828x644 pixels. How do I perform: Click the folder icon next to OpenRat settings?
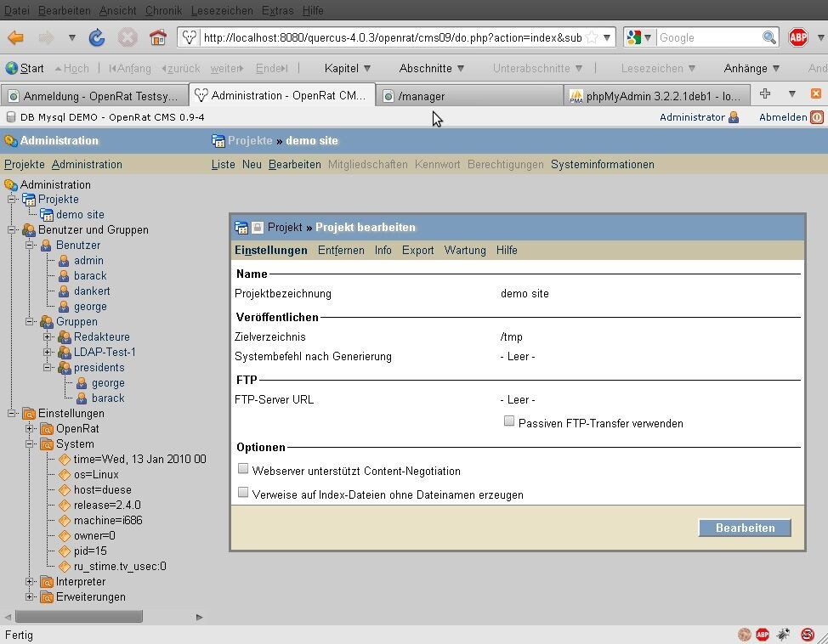coord(47,429)
